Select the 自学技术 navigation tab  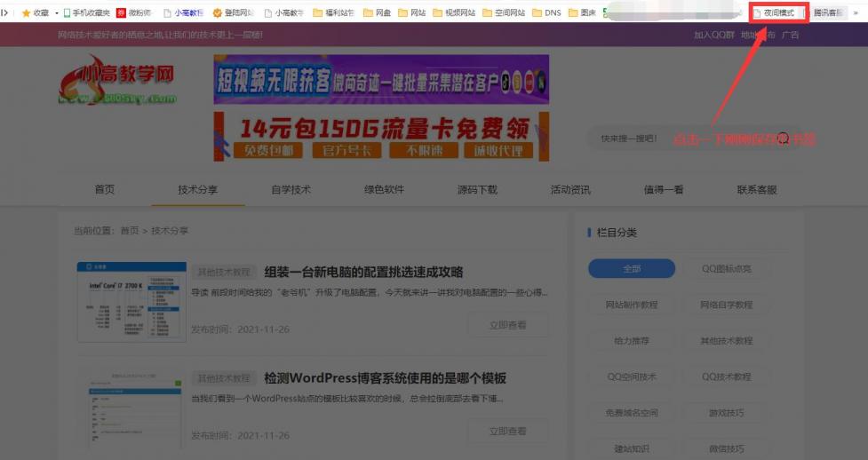click(x=291, y=190)
